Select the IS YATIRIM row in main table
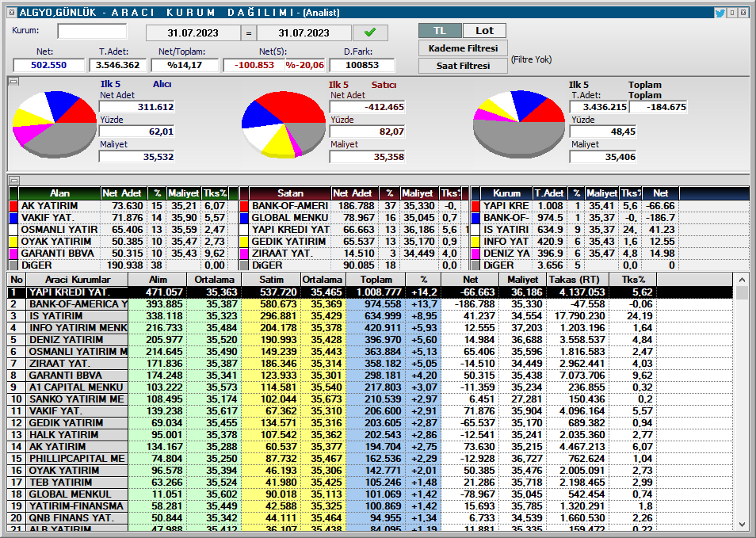The height and width of the screenshot is (538, 756). [x=370, y=316]
